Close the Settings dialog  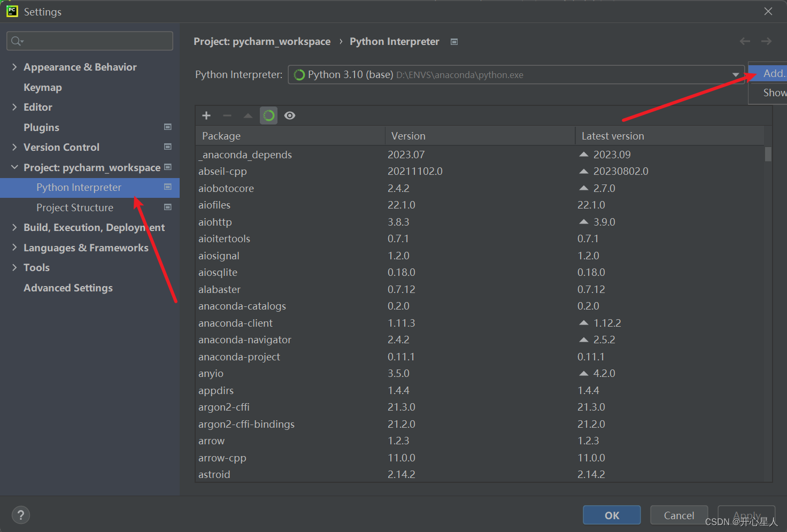coord(768,11)
